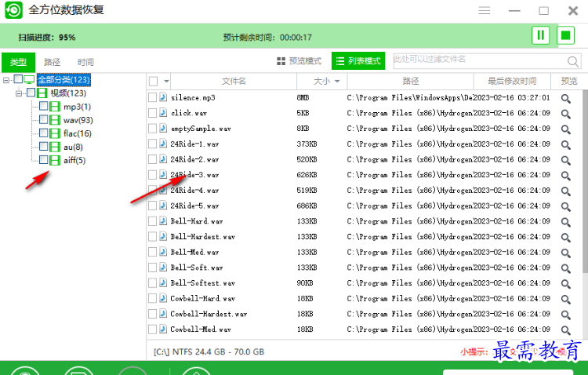Screen dimensions: 588x375
Task: Preview 24Ride-5.wav with its magnifier icon
Action: click(565, 206)
